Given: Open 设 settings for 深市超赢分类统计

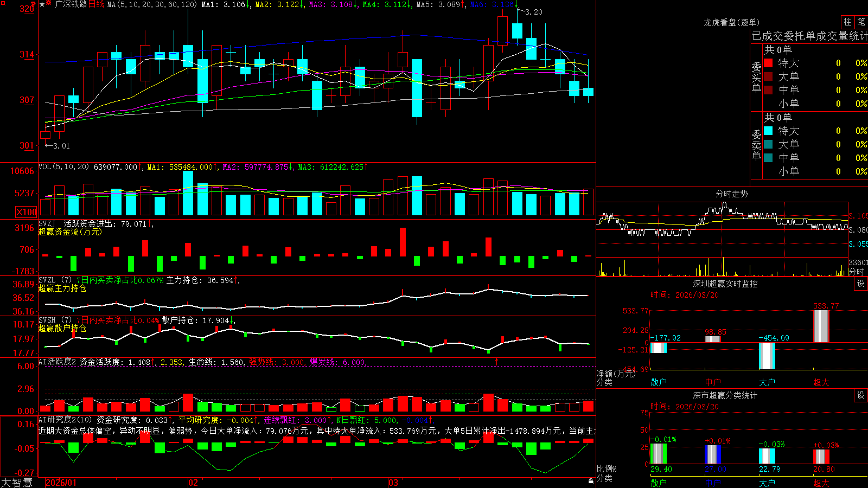Looking at the screenshot, I should [x=861, y=395].
